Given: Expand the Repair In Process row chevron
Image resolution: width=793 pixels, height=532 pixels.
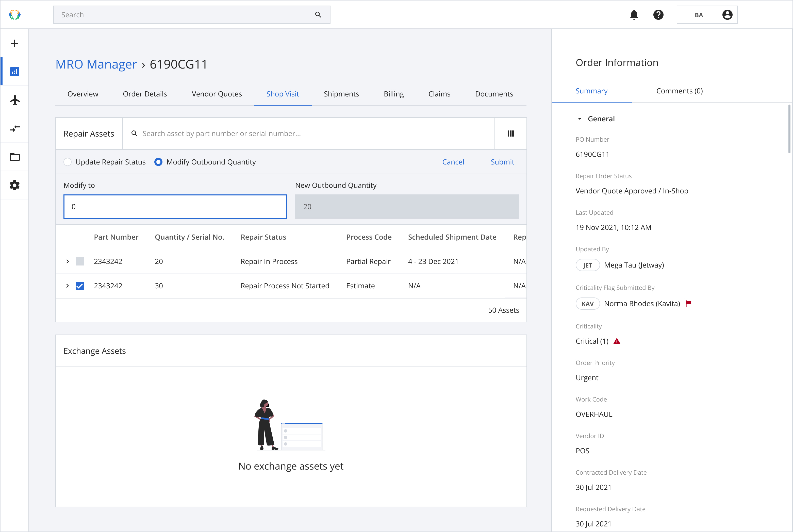Looking at the screenshot, I should [x=68, y=261].
